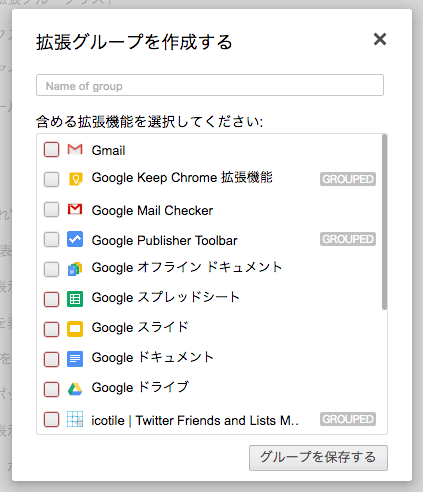This screenshot has width=423, height=492.
Task: Enable the Google Mail Checker checkbox
Action: [51, 209]
